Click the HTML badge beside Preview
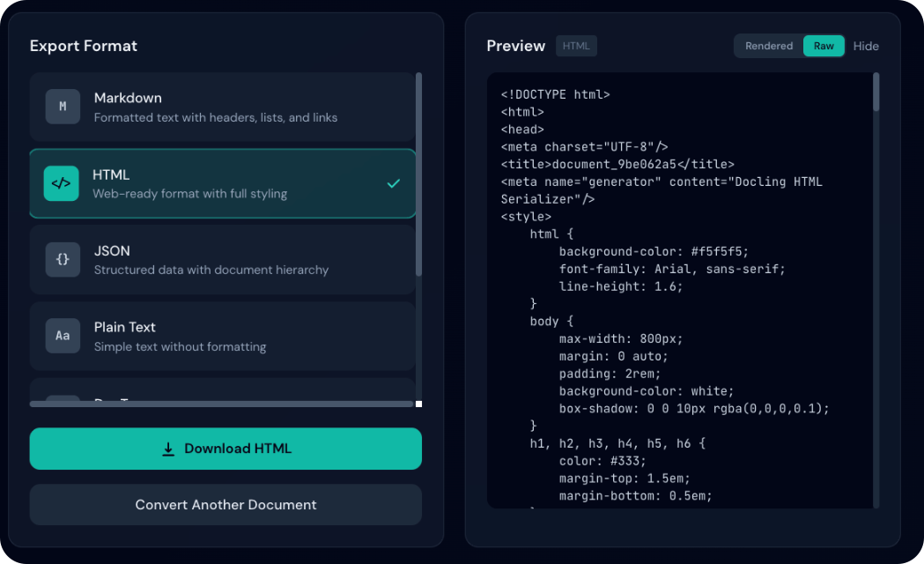This screenshot has height=564, width=924. [576, 46]
